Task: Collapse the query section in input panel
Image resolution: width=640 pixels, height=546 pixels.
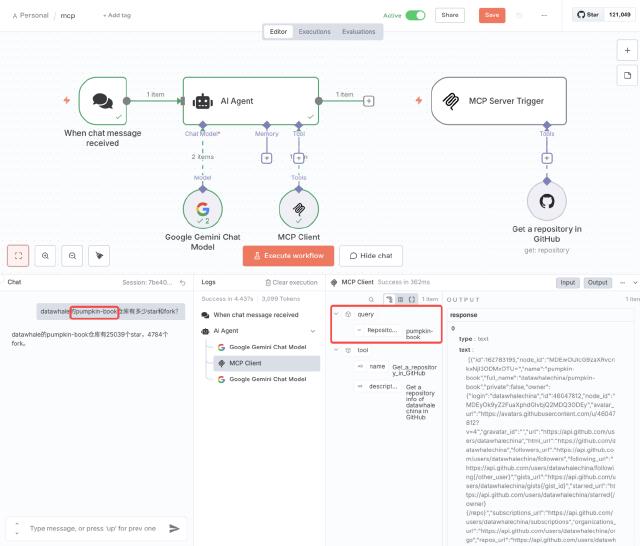Action: point(336,314)
